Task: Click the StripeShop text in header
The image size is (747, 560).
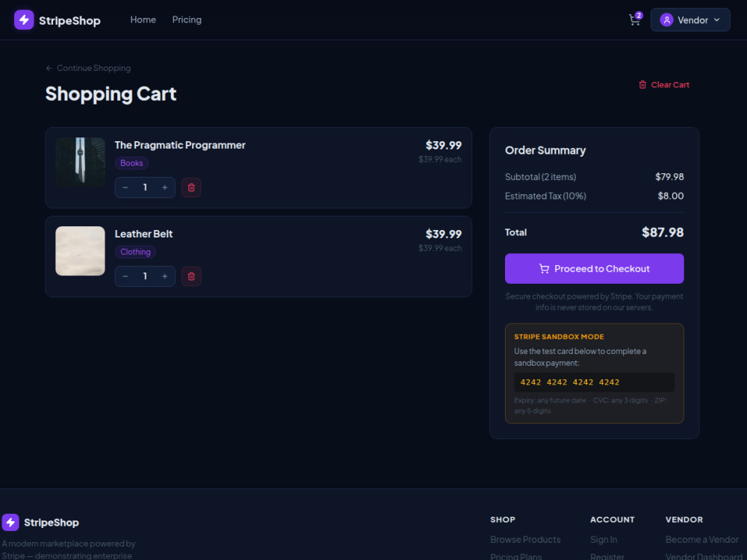Action: pos(69,20)
